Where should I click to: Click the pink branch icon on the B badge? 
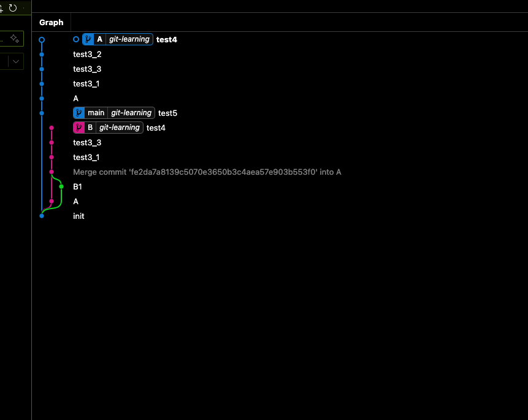pos(79,128)
